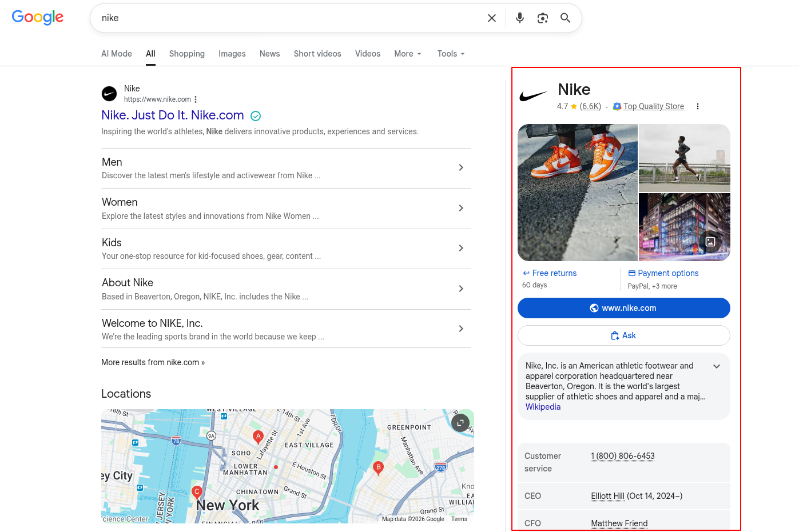
Task: Open 'Nike. Just Do It. Nike.com' result
Action: coord(173,115)
